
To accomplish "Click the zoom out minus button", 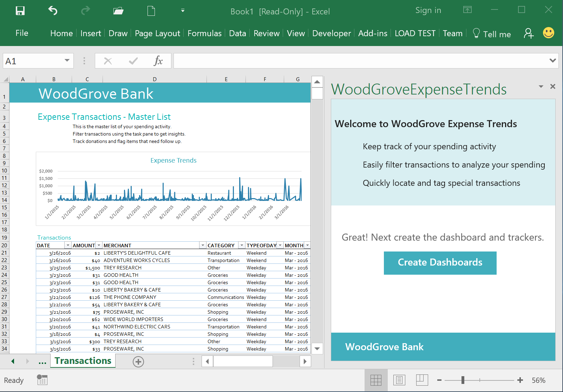I will [x=439, y=380].
